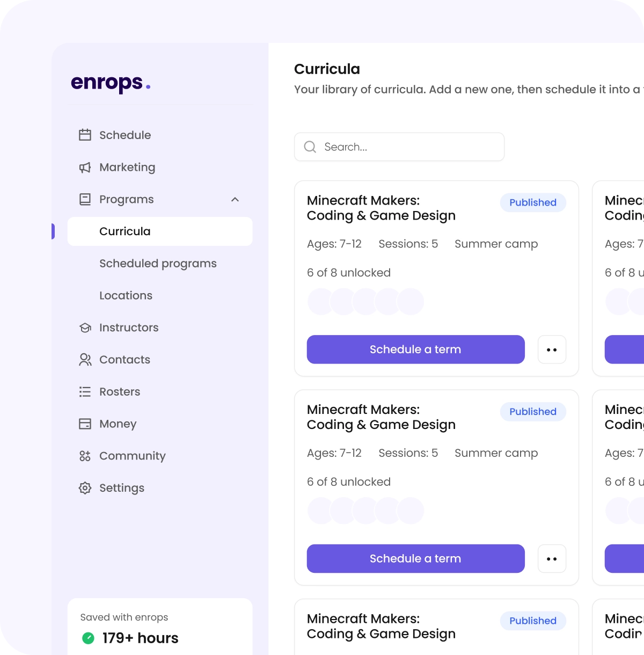
Task: Open Scheduled programs submenu item
Action: (160, 264)
